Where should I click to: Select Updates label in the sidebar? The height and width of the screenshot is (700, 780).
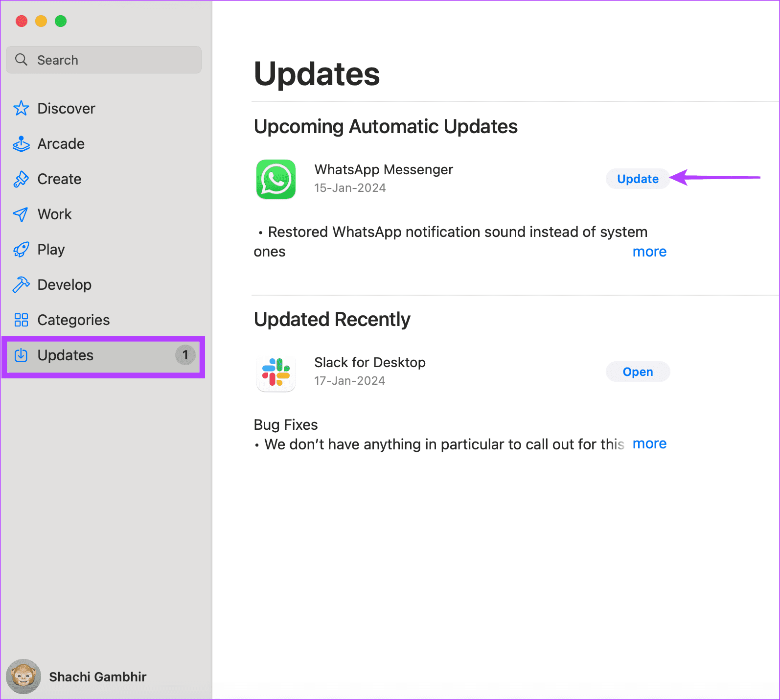click(66, 355)
